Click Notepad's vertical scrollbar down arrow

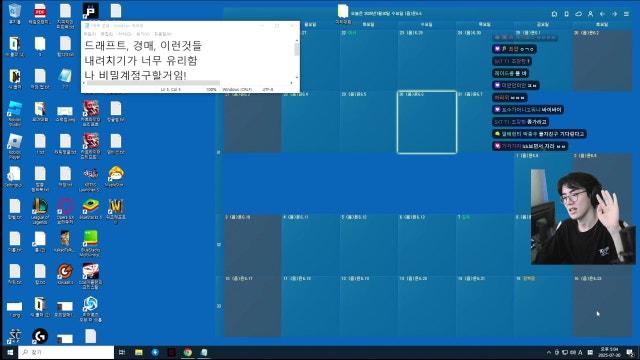click(x=297, y=77)
